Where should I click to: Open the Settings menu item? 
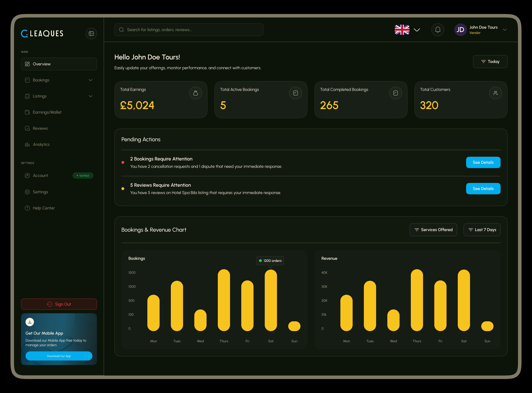point(59,192)
